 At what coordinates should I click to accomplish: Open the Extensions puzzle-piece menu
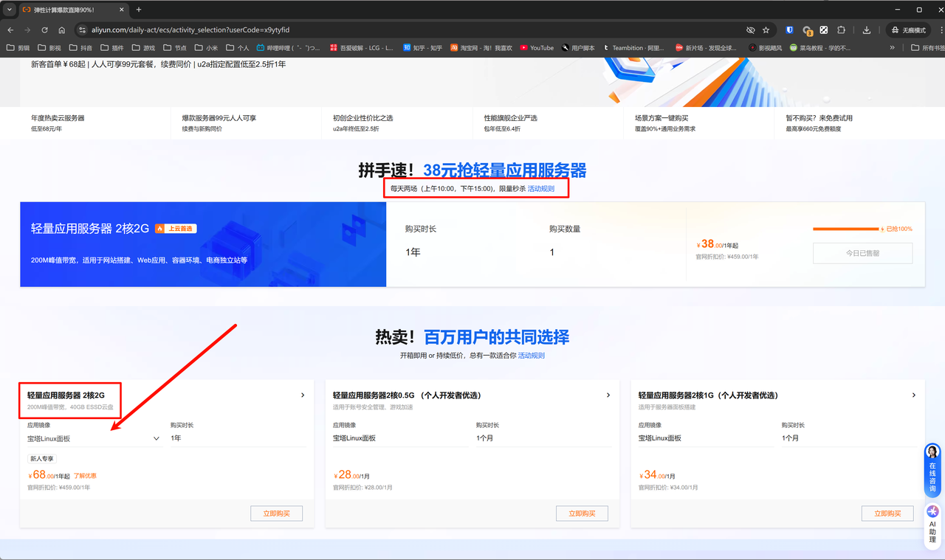(x=841, y=30)
